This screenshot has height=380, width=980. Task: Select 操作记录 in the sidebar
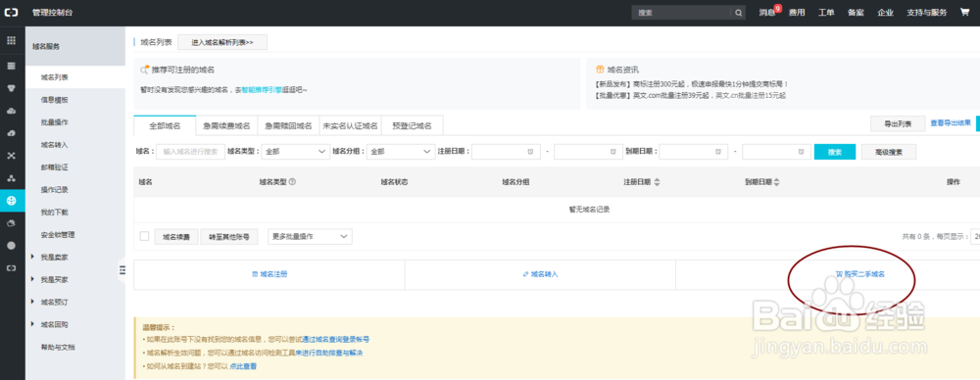click(x=54, y=189)
